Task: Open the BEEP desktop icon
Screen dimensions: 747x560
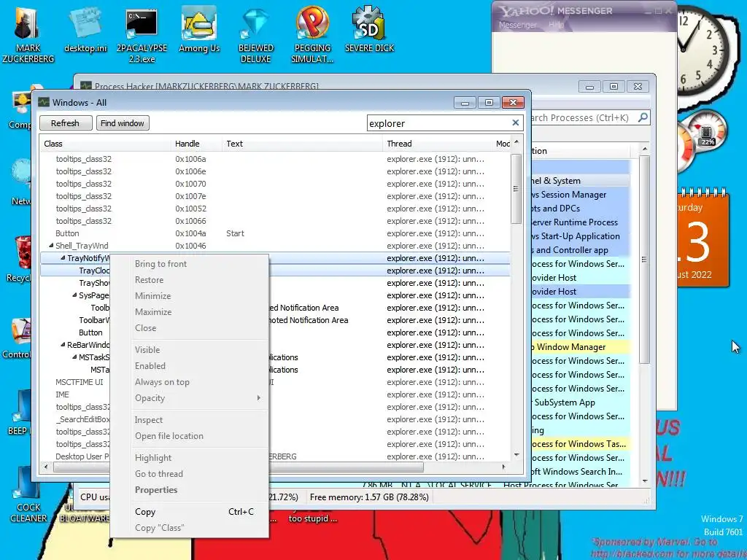Action: (x=18, y=412)
